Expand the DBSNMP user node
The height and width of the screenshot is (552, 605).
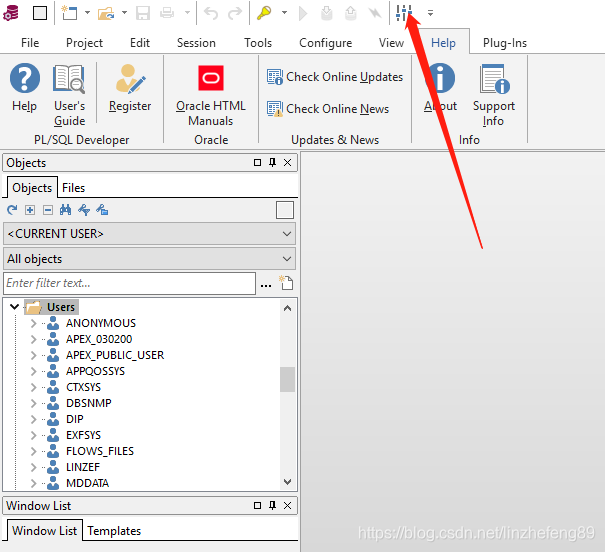[34, 403]
